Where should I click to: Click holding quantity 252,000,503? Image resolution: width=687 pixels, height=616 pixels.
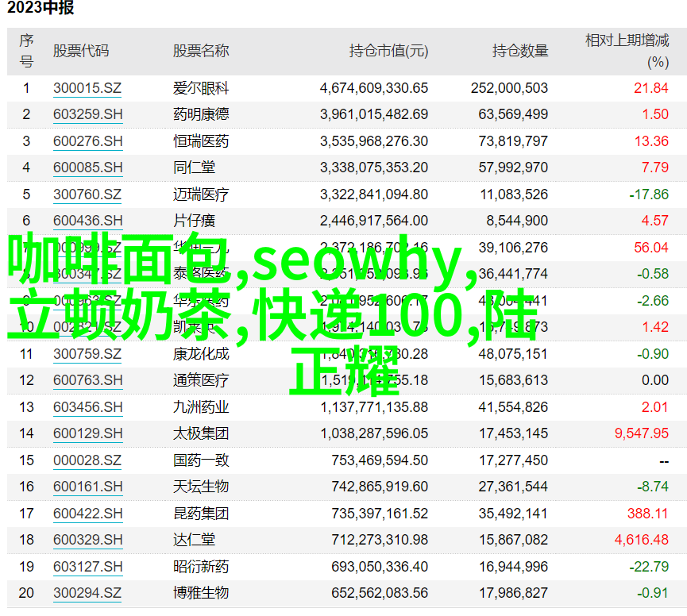(x=510, y=88)
